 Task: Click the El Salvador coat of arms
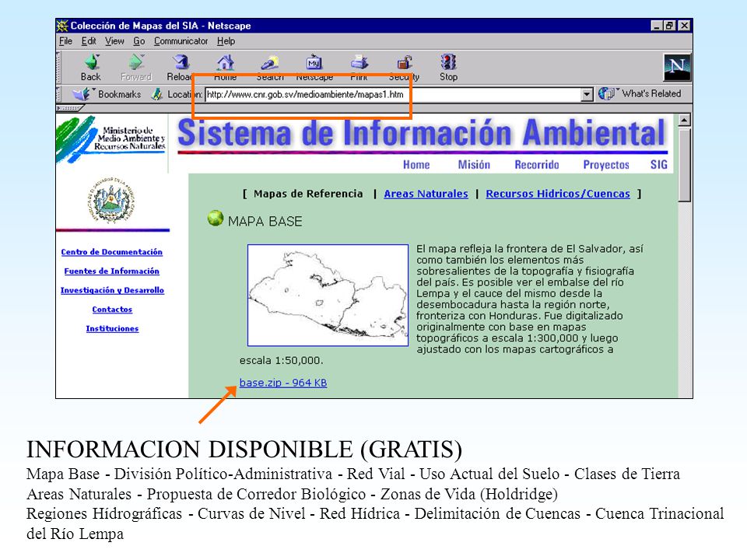tap(111, 201)
